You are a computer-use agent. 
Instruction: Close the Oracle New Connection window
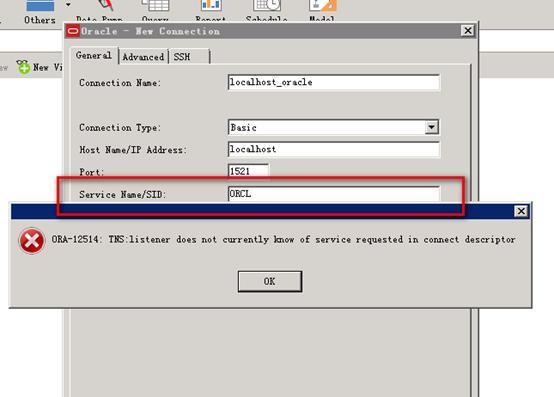(467, 31)
